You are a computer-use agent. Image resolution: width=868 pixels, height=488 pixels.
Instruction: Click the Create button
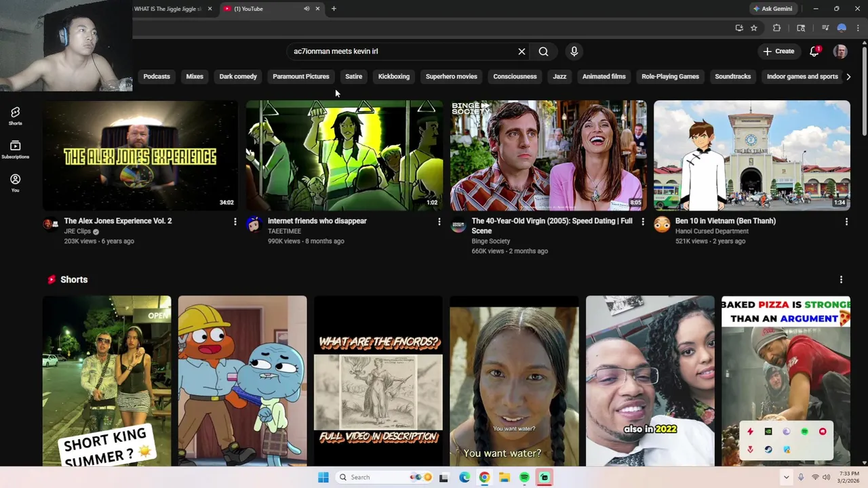[x=778, y=52]
